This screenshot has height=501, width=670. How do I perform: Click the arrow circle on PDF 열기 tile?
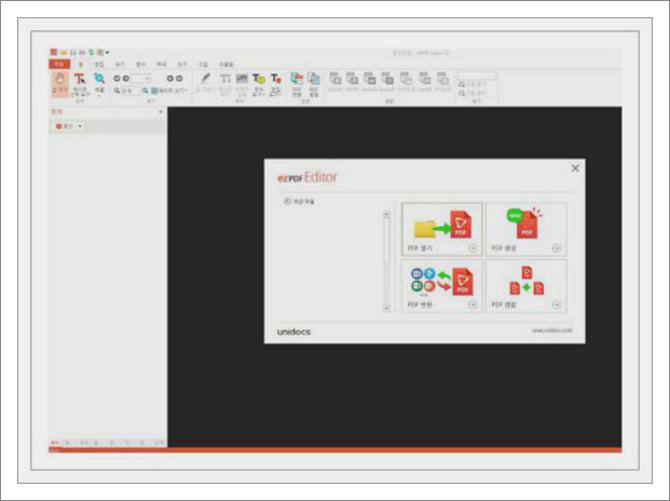(x=473, y=248)
